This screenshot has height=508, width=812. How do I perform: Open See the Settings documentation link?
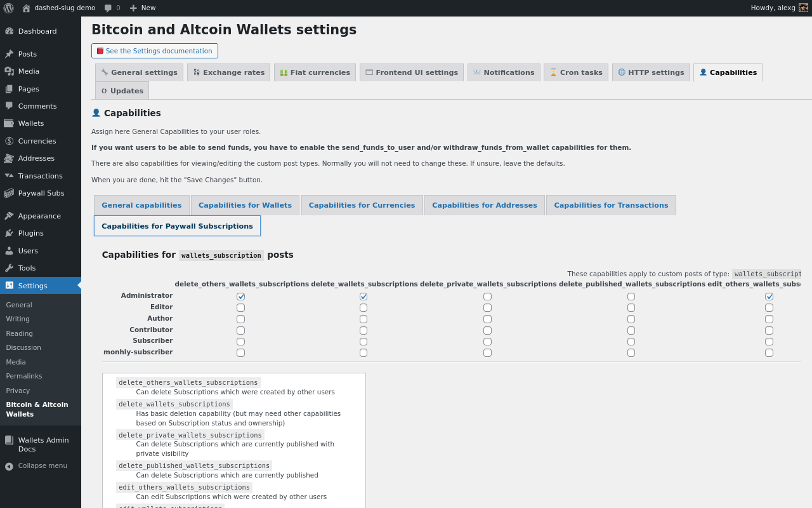pyautogui.click(x=155, y=51)
